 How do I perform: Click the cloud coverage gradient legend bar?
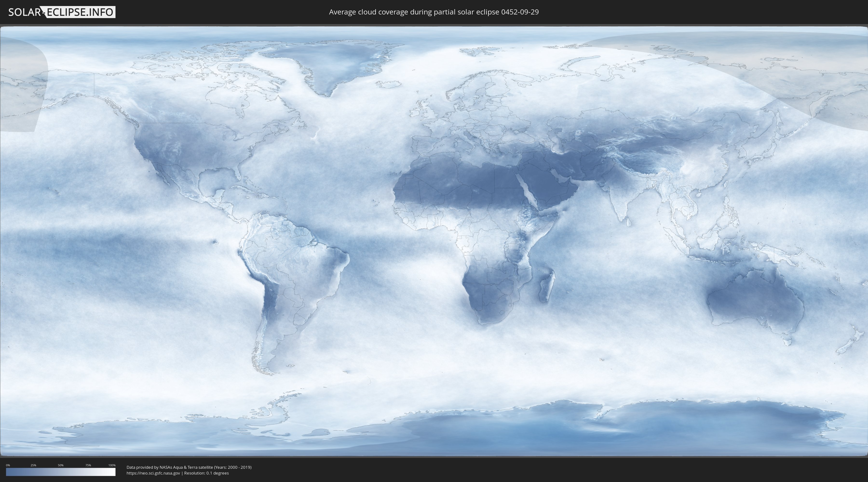click(x=61, y=472)
